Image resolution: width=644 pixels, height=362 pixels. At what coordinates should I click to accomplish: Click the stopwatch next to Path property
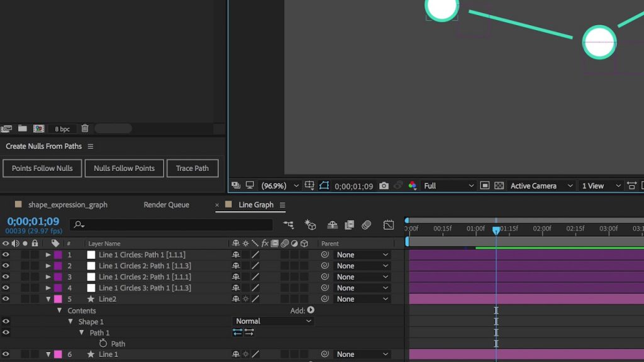pyautogui.click(x=103, y=343)
